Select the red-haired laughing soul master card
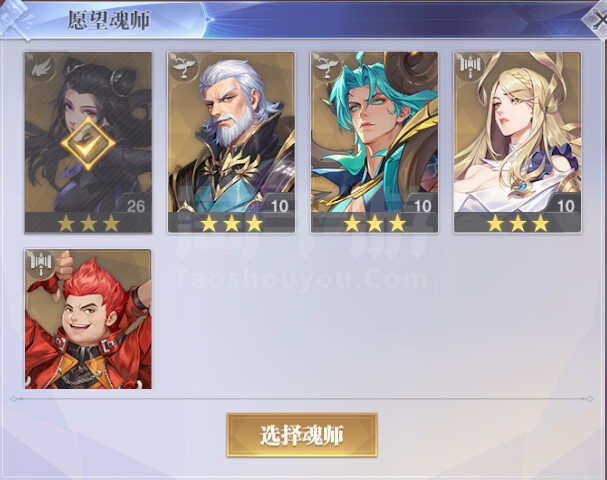The image size is (607, 480). [88, 319]
